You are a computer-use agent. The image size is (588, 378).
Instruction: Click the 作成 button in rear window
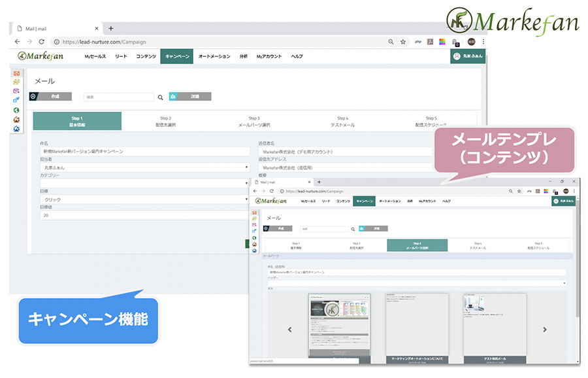point(50,97)
